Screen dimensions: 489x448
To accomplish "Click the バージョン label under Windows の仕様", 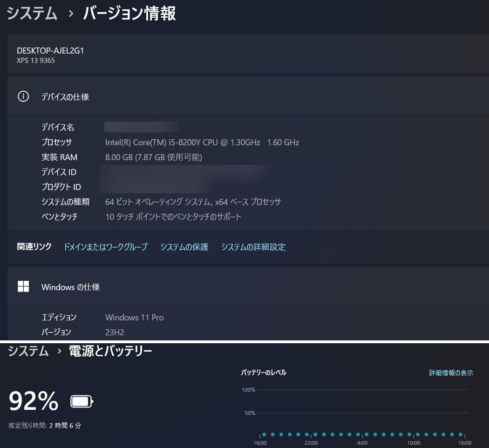I will pyautogui.click(x=56, y=333).
